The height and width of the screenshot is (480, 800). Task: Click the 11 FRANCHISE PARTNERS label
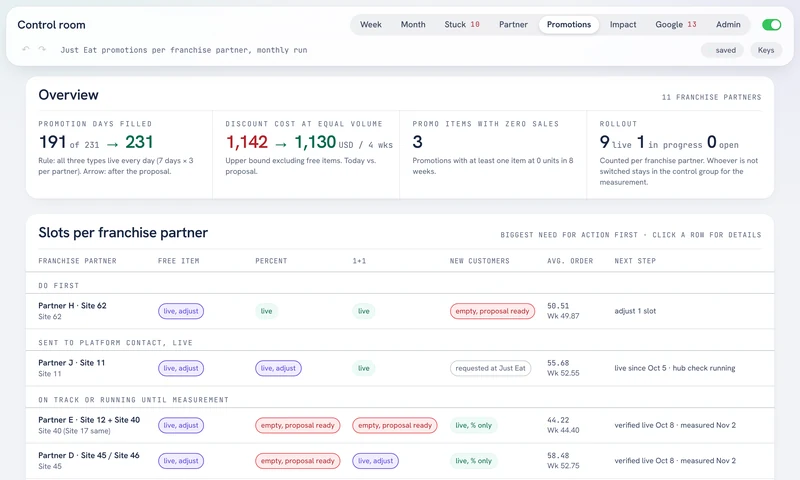tap(711, 97)
